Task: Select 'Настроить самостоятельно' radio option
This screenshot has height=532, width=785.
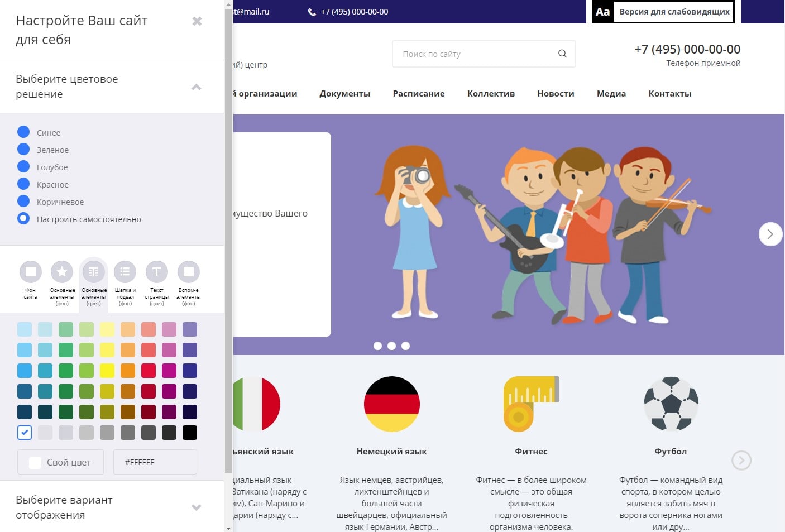Action: (23, 219)
